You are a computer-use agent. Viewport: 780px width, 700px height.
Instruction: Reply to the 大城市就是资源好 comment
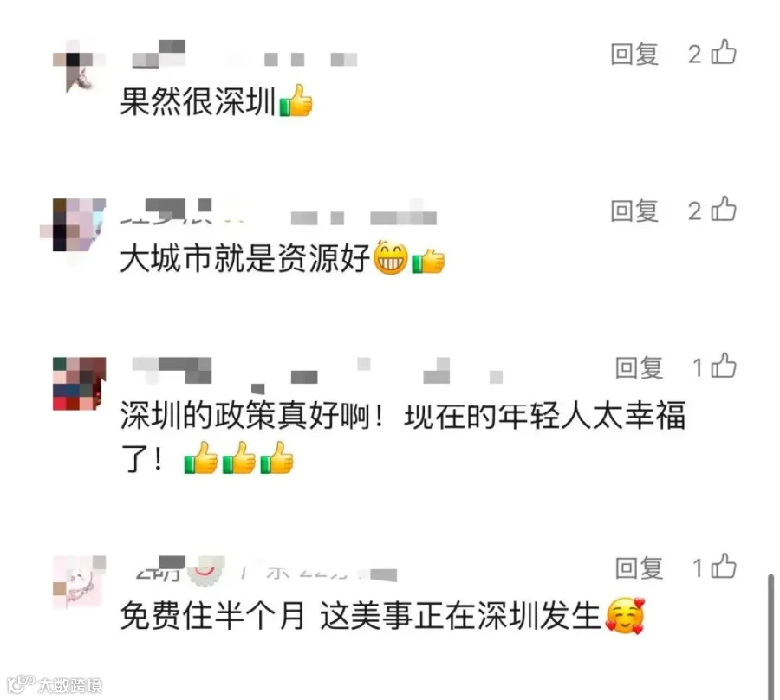pyautogui.click(x=634, y=211)
